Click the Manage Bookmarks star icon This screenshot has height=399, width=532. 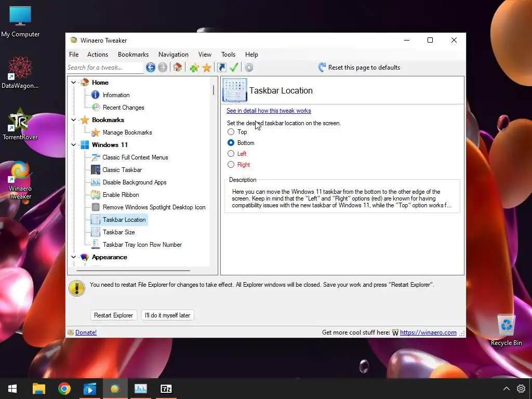coord(96,132)
